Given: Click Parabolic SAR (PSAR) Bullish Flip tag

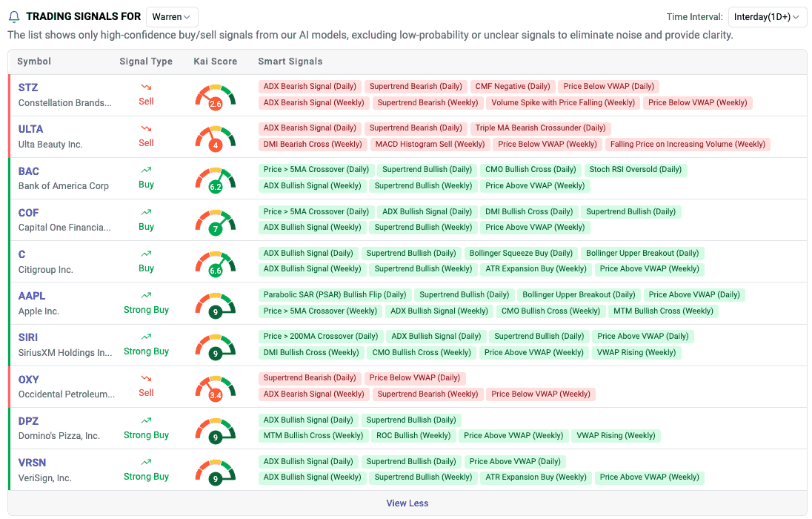Looking at the screenshot, I should pos(335,294).
